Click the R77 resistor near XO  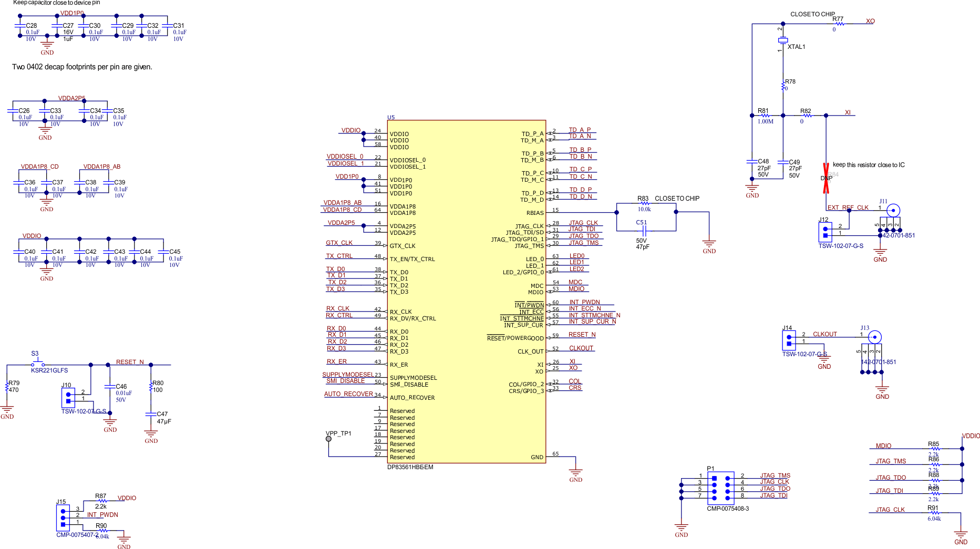(x=839, y=24)
